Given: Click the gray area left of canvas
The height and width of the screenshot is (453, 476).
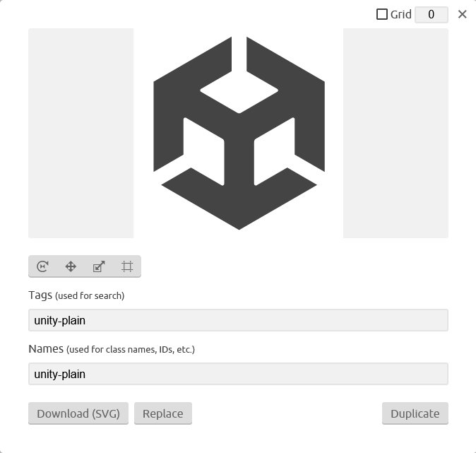Looking at the screenshot, I should coord(81,133).
